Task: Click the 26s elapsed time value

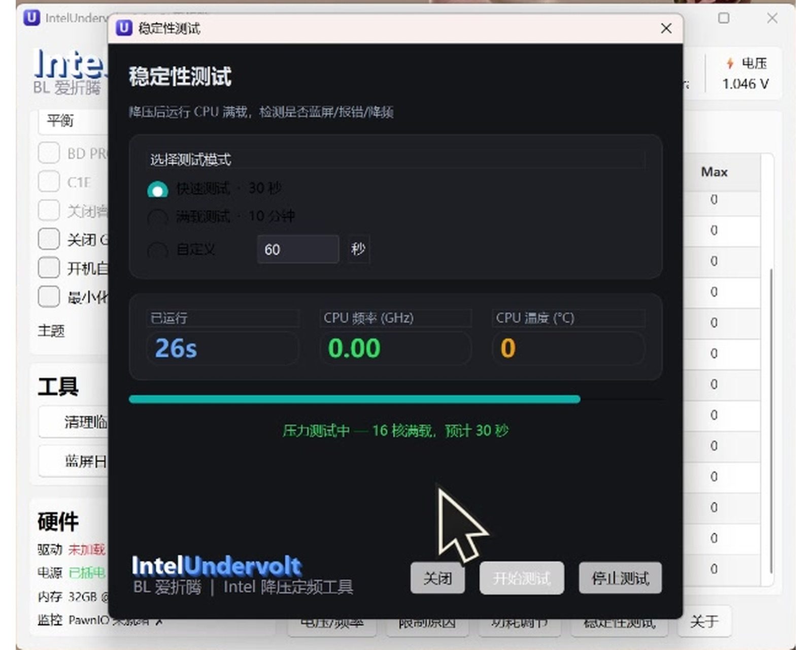Action: (x=176, y=348)
